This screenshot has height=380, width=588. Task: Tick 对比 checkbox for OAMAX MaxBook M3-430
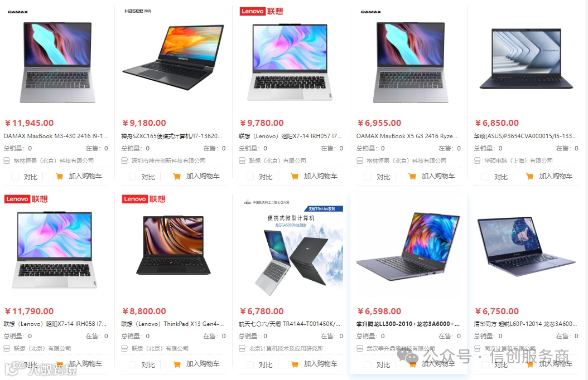(15, 177)
